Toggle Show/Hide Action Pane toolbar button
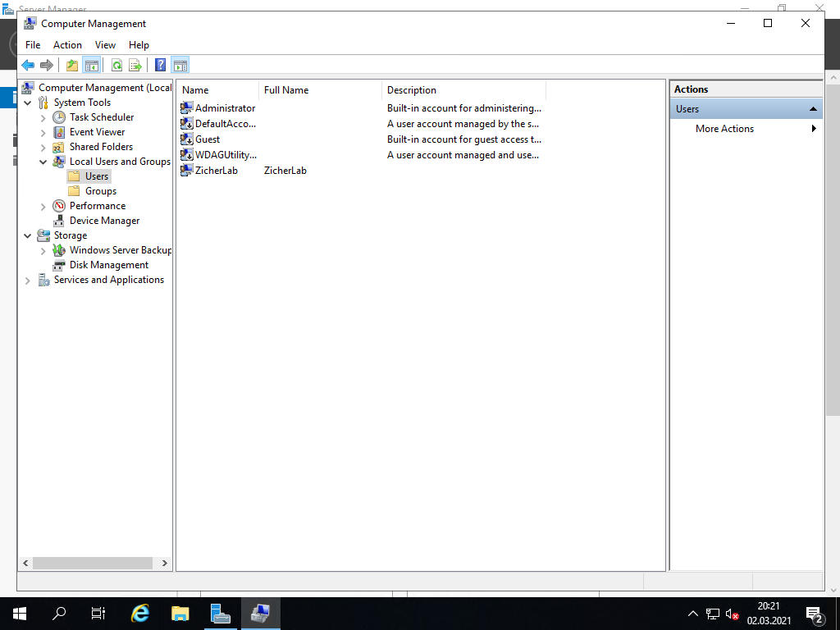Screen dimensions: 840x630 point(180,66)
